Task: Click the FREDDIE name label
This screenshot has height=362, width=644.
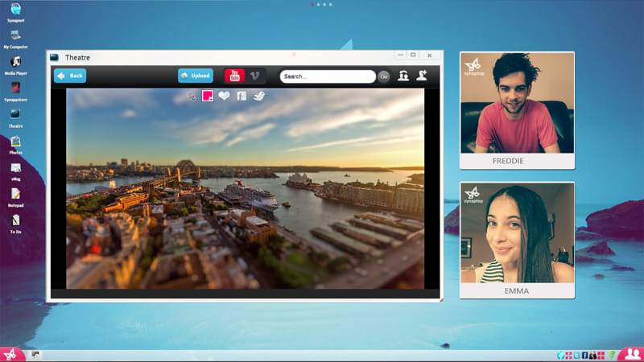Action: point(508,161)
